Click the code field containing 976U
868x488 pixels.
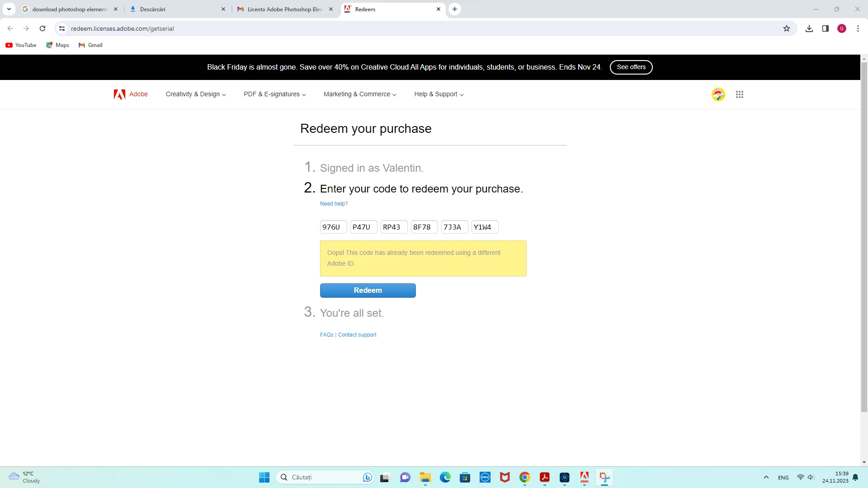point(334,227)
